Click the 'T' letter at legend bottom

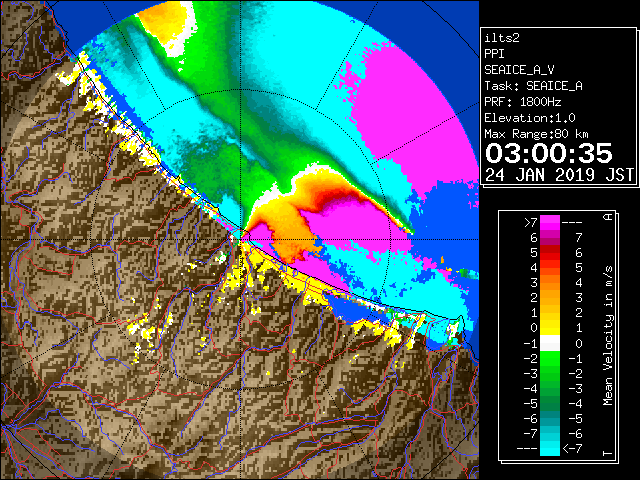pos(608,453)
